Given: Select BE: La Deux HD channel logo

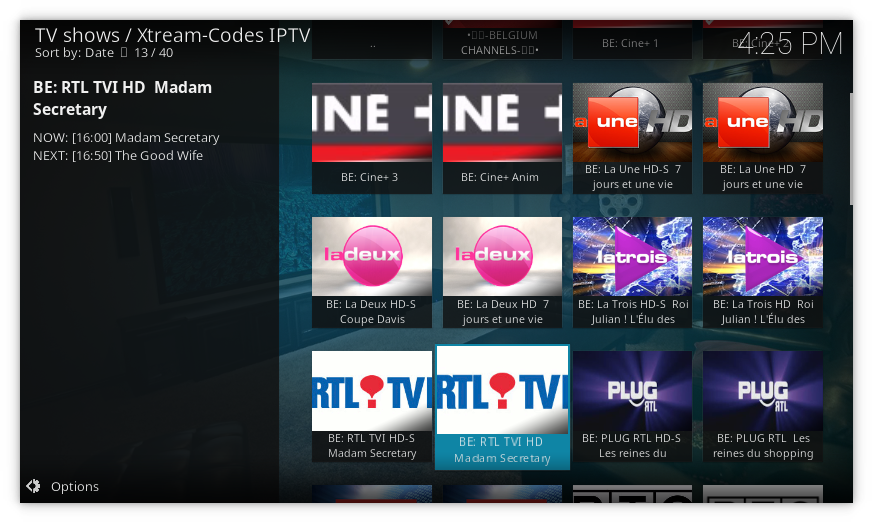Looking at the screenshot, I should [x=502, y=256].
